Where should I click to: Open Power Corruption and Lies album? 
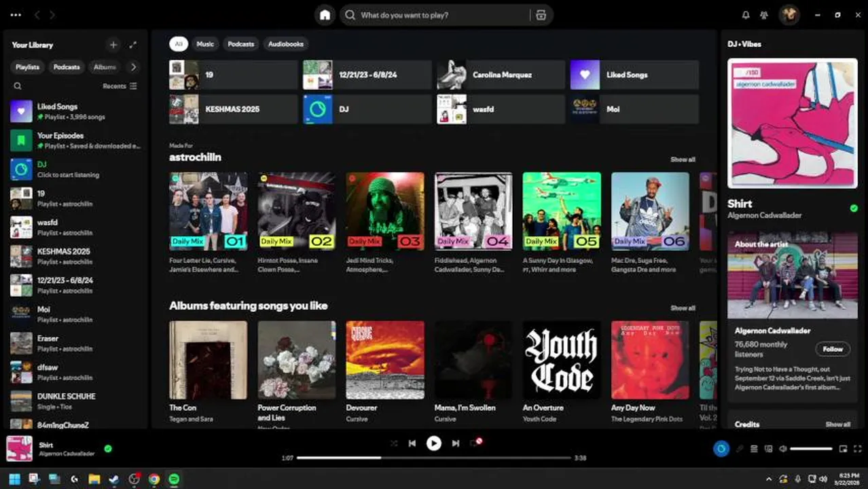[296, 360]
